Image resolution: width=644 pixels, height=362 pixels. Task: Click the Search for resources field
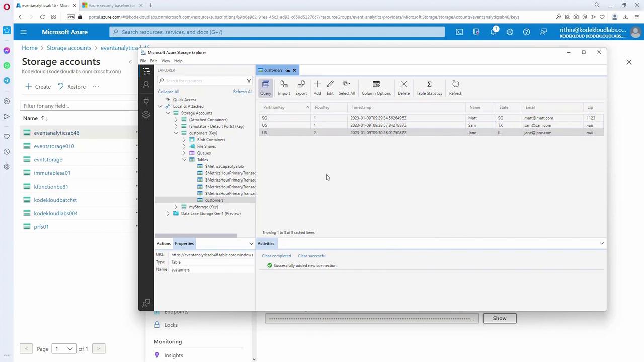(x=204, y=81)
